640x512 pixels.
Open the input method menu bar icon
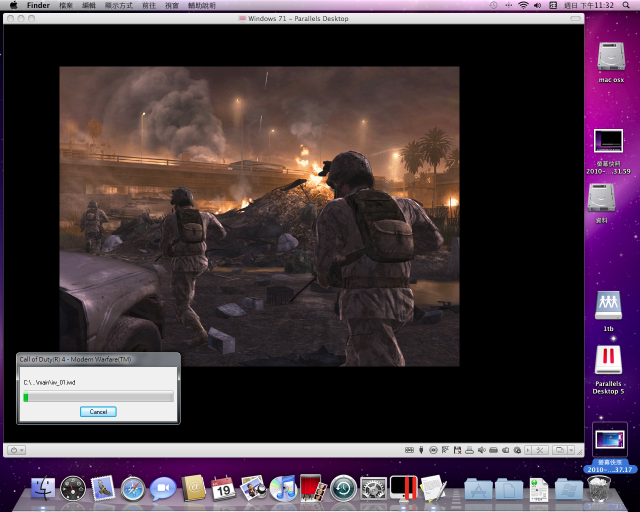(553, 5)
